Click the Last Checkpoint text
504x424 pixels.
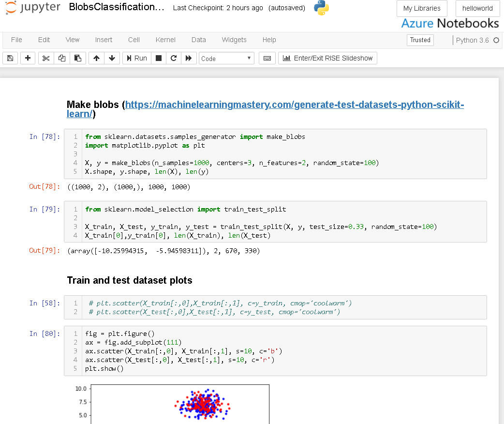pyautogui.click(x=218, y=8)
